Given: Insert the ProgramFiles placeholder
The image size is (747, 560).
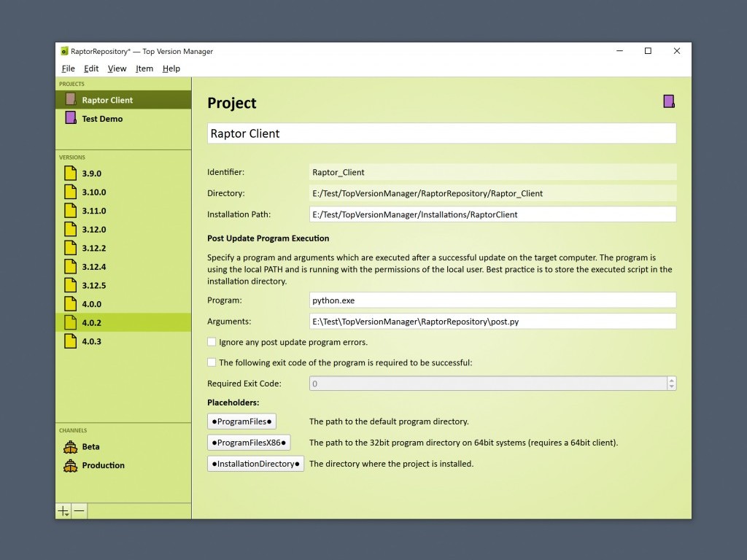Looking at the screenshot, I should coord(241,421).
